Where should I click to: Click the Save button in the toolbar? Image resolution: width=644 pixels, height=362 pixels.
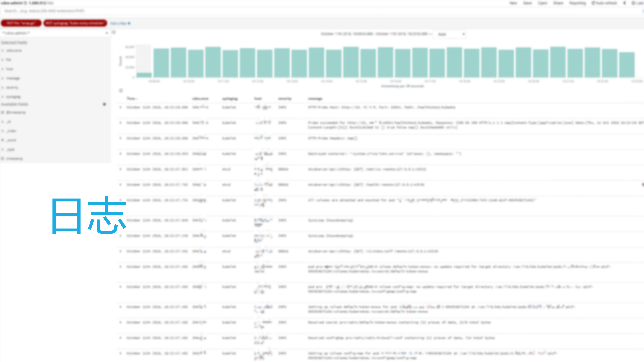click(528, 3)
